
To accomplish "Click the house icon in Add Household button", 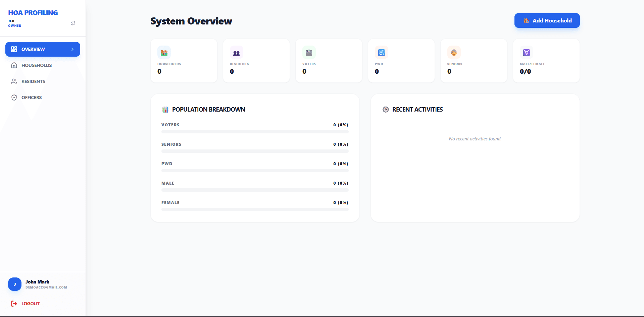I will point(526,20).
